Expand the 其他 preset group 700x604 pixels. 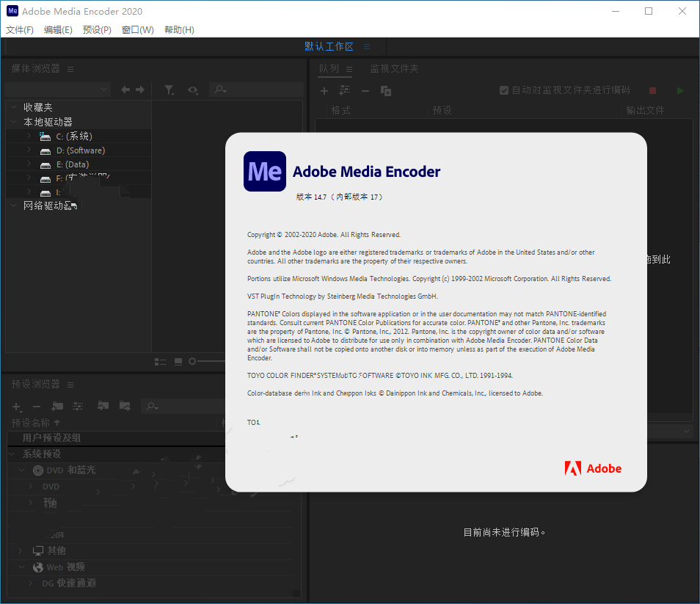[x=20, y=550]
